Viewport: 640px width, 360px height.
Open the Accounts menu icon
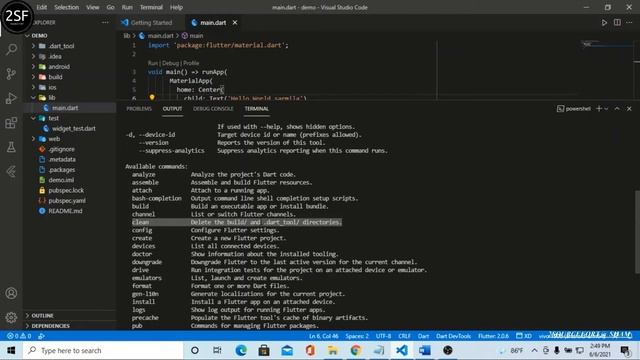(x=11, y=293)
